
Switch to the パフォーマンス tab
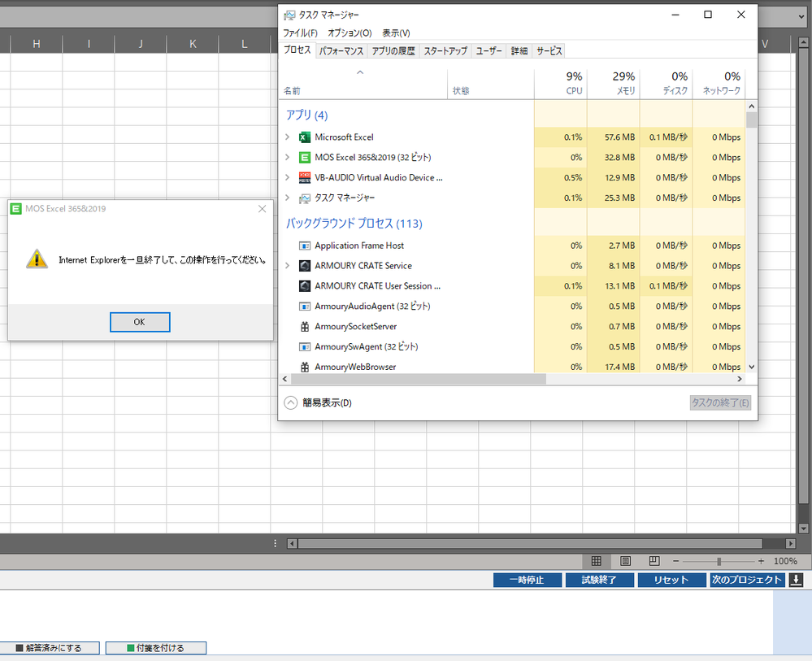(341, 50)
